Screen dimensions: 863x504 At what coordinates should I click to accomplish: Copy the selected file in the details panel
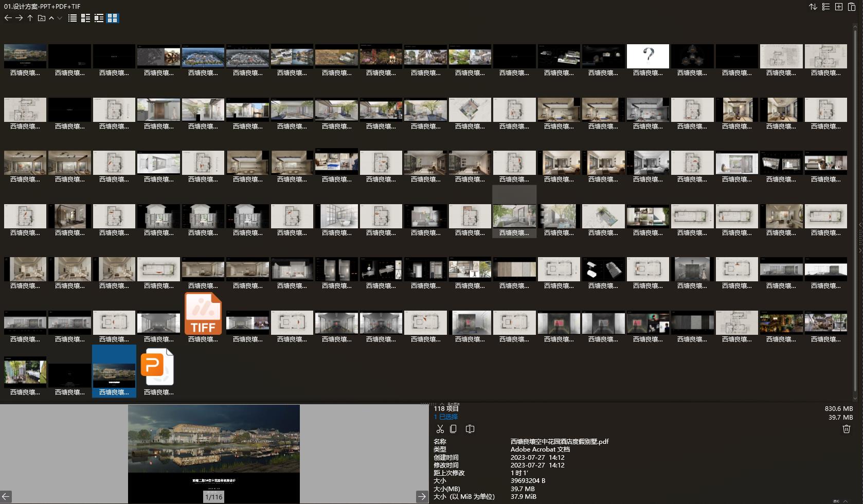tap(453, 429)
